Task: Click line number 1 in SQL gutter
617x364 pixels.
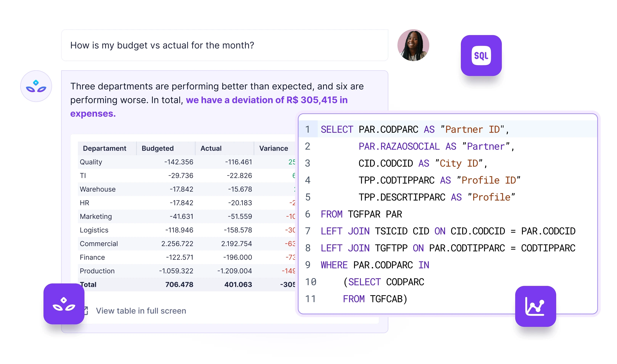Action: 307,129
